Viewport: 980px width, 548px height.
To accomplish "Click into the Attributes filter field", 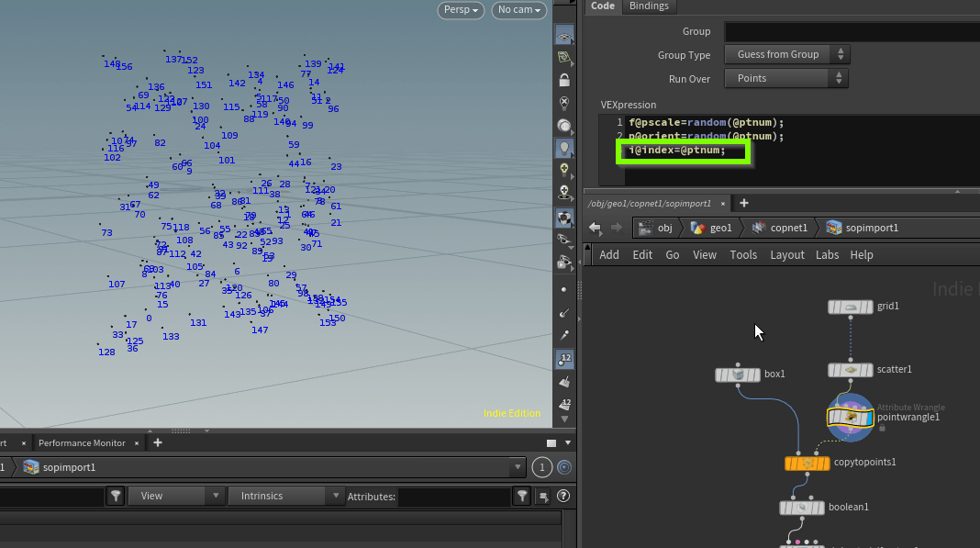I will coord(454,497).
